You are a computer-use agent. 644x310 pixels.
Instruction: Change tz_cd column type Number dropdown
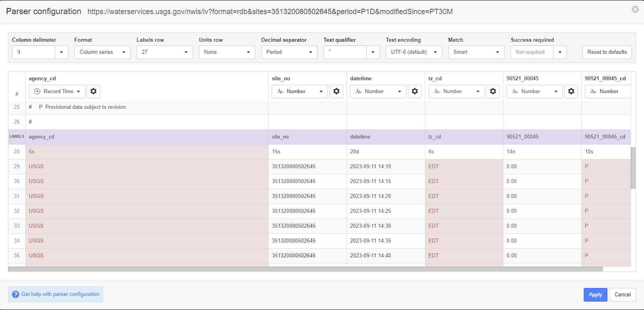coord(456,91)
